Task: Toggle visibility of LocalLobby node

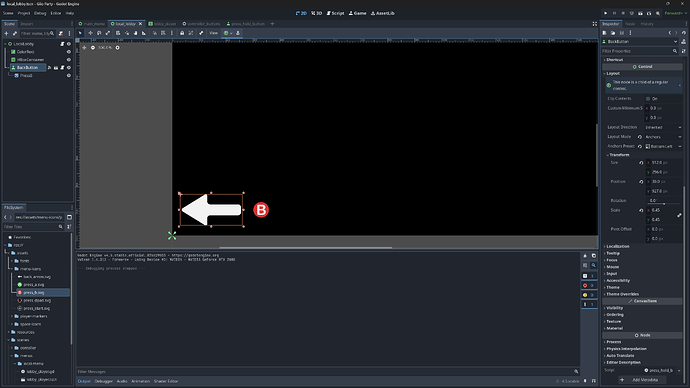Action: pyautogui.click(x=69, y=44)
